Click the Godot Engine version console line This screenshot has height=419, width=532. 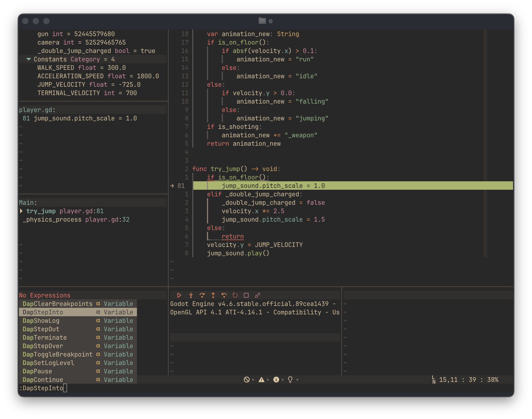click(x=253, y=304)
